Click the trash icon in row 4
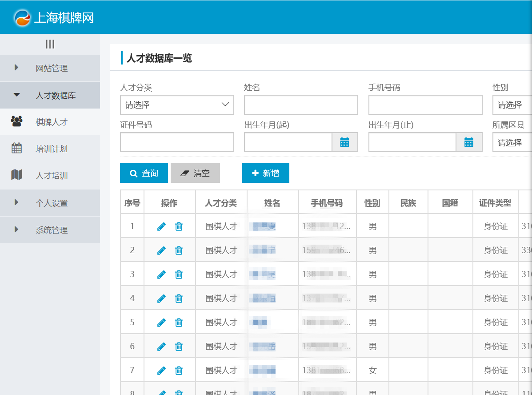The width and height of the screenshot is (532, 395). click(x=179, y=298)
